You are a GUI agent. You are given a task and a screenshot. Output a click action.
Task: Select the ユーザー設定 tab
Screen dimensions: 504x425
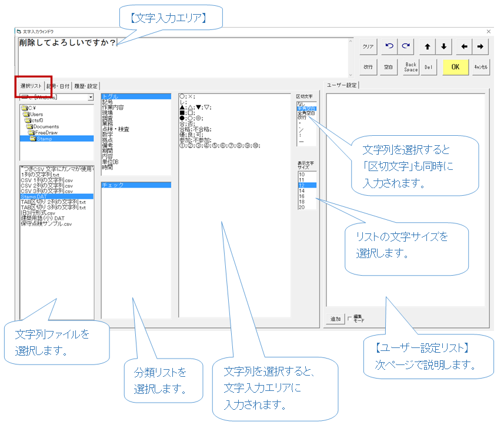(x=342, y=85)
